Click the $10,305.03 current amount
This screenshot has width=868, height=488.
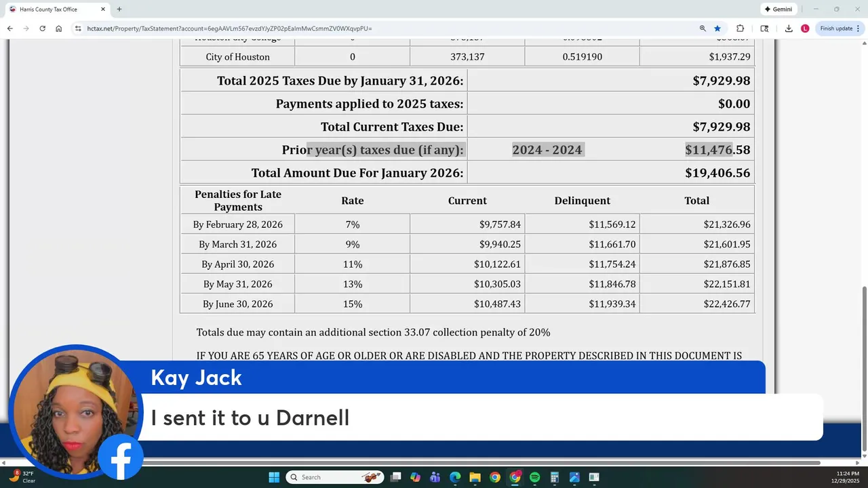(x=497, y=284)
